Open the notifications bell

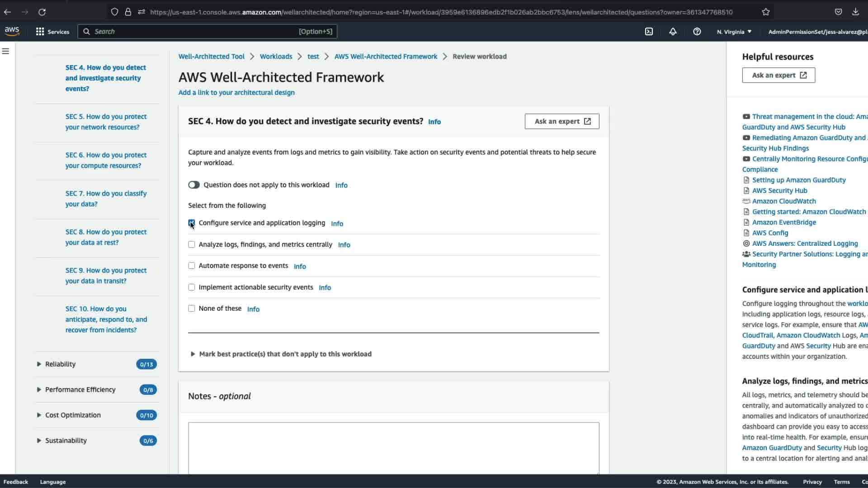coord(673,32)
